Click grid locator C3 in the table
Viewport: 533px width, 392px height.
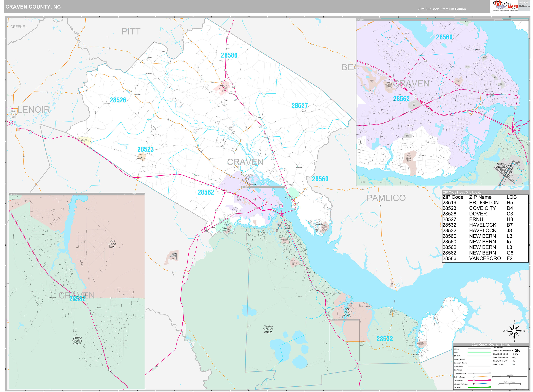[510, 214]
